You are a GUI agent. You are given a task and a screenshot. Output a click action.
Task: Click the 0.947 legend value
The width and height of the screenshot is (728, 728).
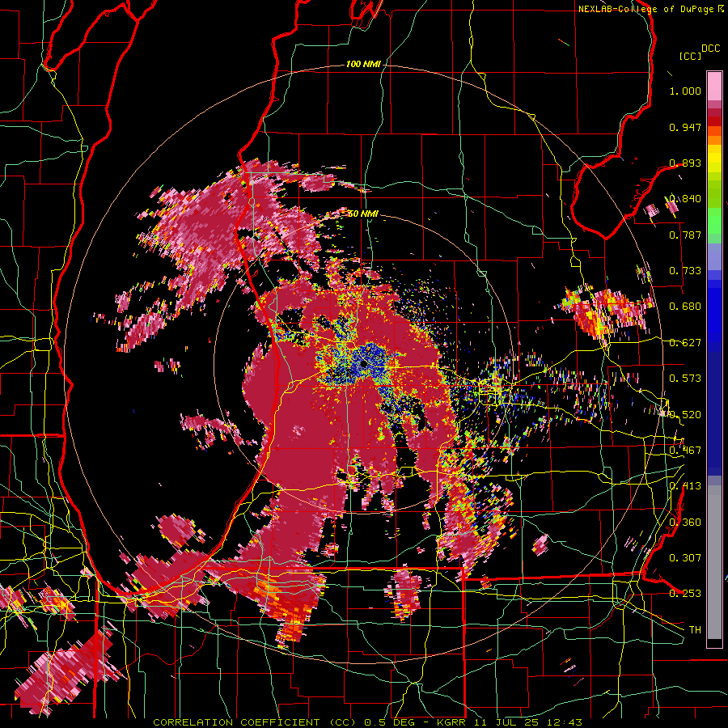[685, 127]
